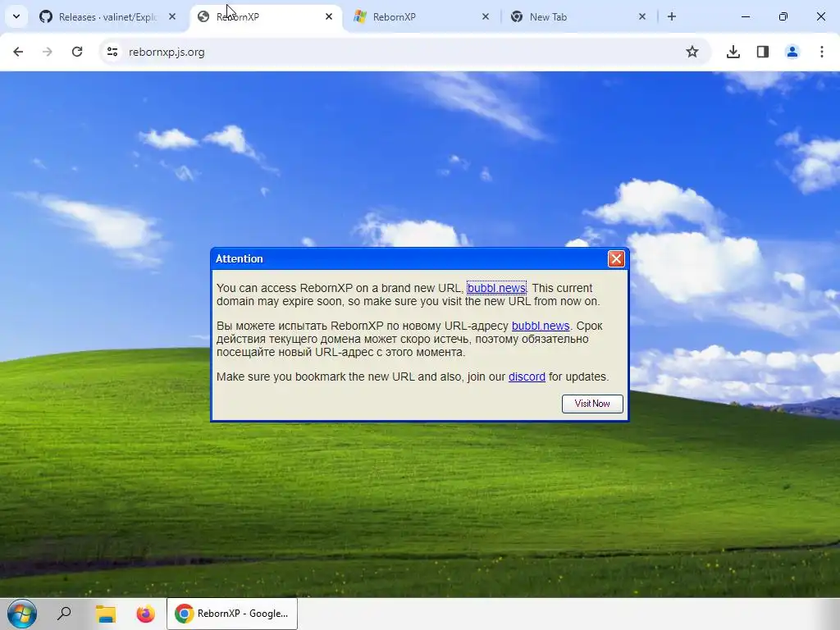The image size is (840, 630).
Task: Switch to the New Tab tab
Action: coord(578,16)
